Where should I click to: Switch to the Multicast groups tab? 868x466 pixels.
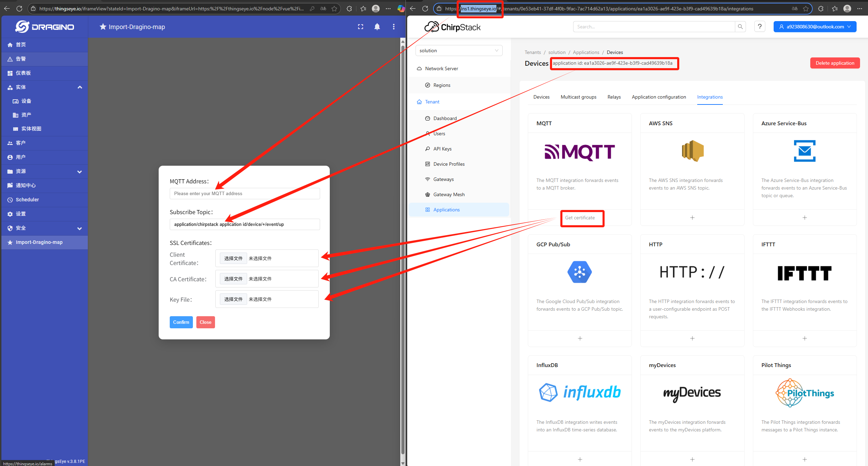coord(578,97)
